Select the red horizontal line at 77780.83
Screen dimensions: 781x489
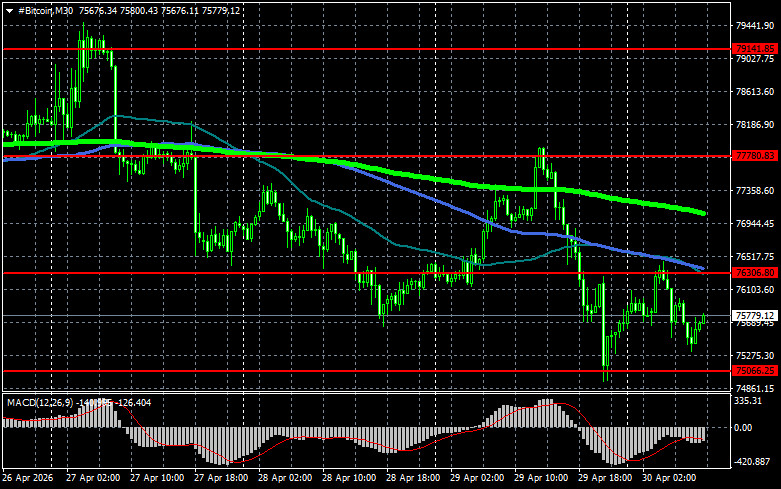tap(367, 156)
